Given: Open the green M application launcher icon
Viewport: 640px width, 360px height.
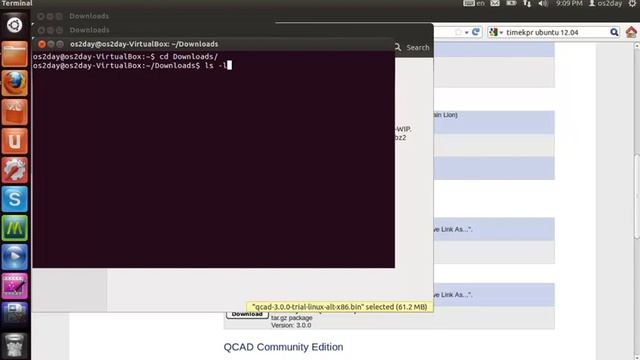Looking at the screenshot, I should [x=14, y=228].
